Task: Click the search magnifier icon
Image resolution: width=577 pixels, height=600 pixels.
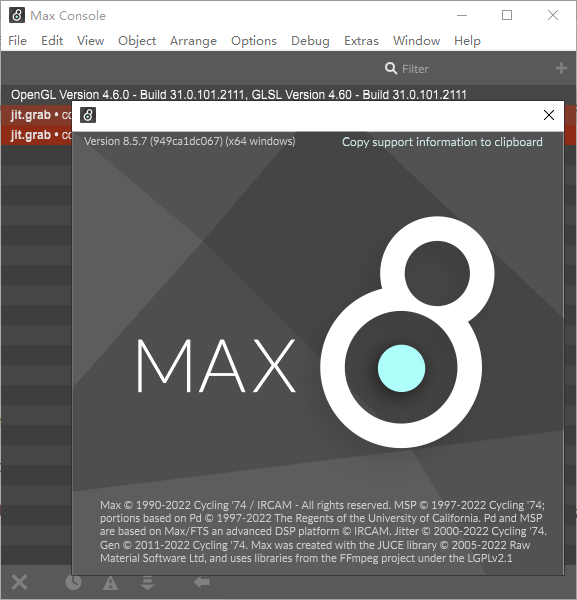Action: [391, 68]
